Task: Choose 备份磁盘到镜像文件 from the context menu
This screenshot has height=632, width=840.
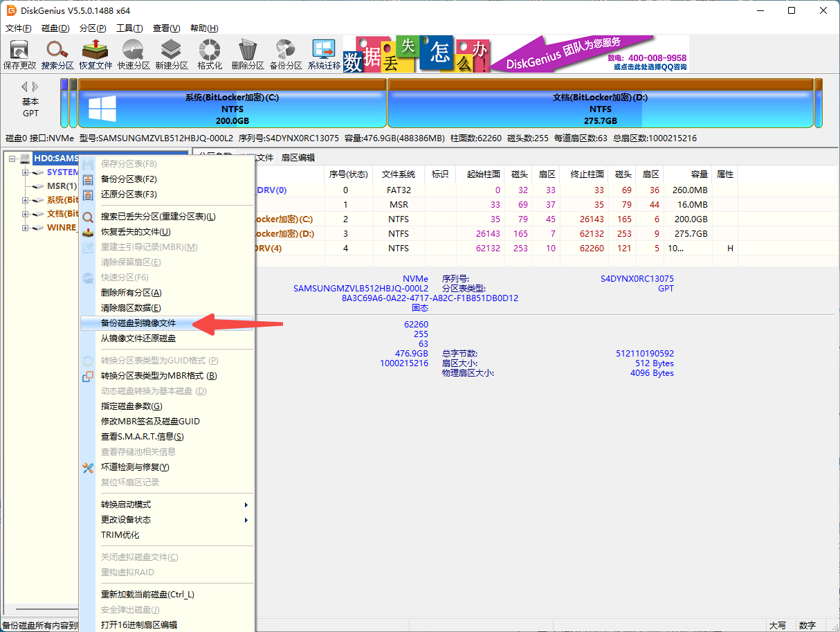Action: tap(138, 323)
